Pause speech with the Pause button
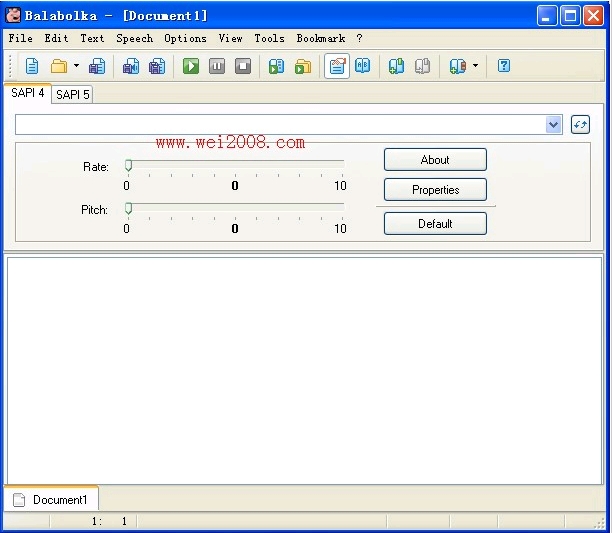The height and width of the screenshot is (533, 612). click(217, 66)
